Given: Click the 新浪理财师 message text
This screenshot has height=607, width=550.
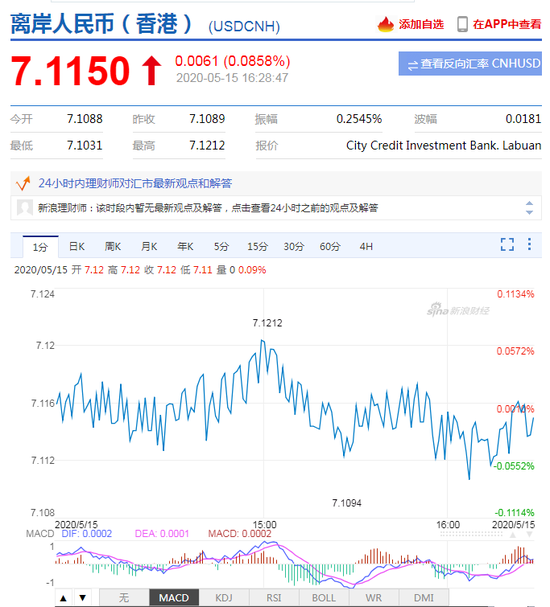Looking at the screenshot, I should pyautogui.click(x=208, y=208).
